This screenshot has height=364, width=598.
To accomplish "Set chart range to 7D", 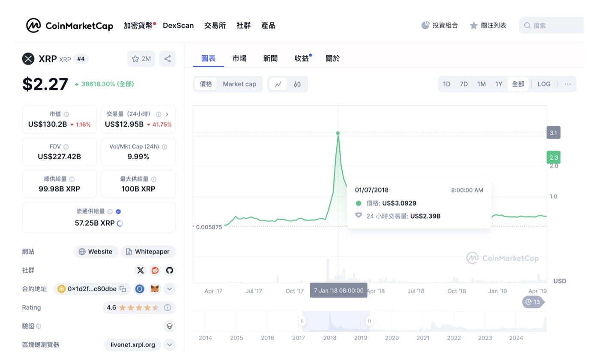I will click(464, 84).
